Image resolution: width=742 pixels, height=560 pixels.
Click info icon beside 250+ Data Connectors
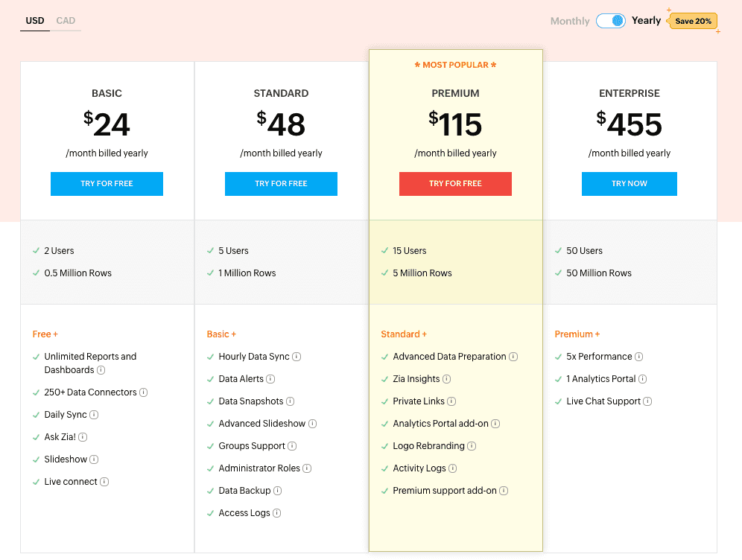(x=143, y=392)
